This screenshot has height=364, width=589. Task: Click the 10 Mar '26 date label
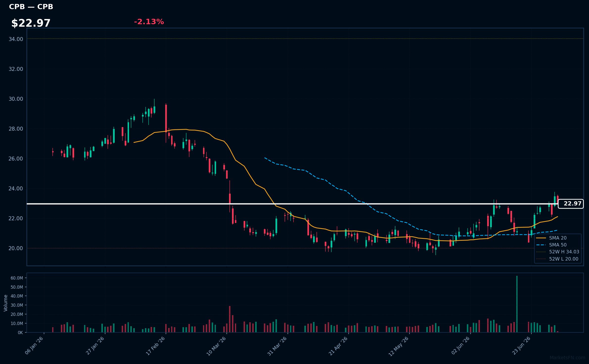216,346
